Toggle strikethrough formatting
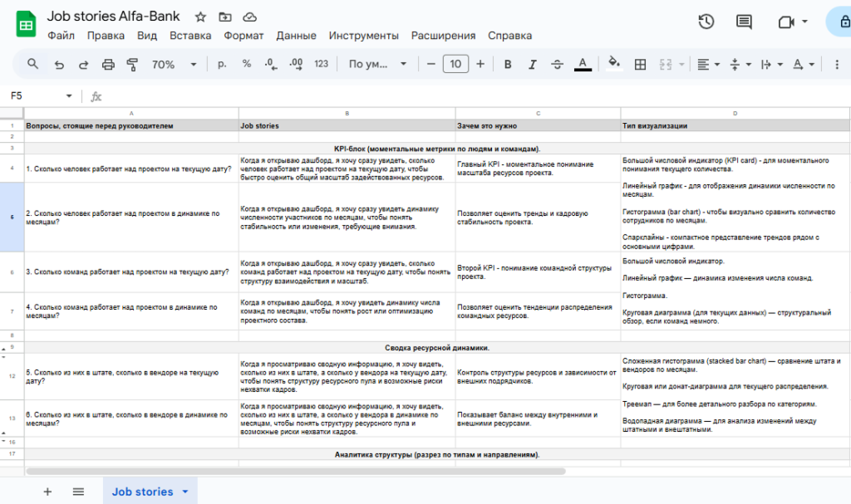This screenshot has width=851, height=504. pyautogui.click(x=558, y=65)
